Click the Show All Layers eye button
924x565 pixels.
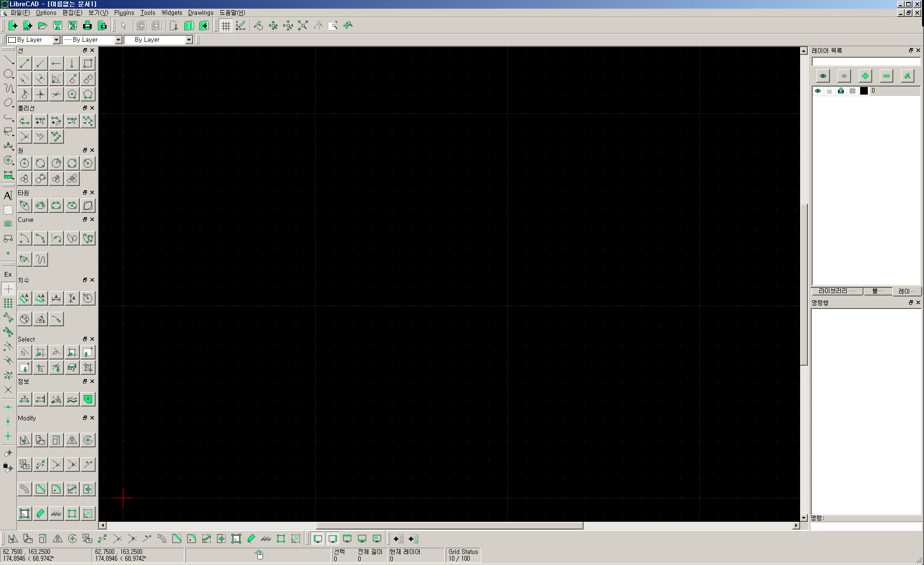pos(823,76)
